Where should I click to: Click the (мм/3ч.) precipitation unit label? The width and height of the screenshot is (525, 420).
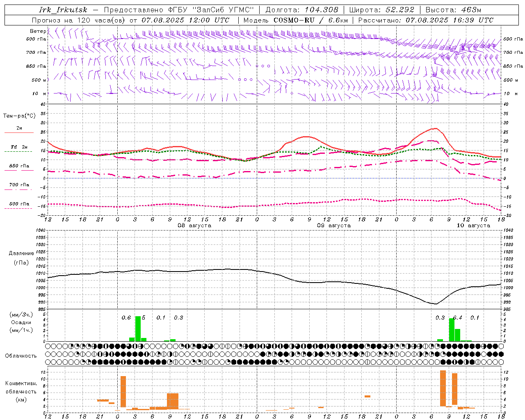[21, 315]
